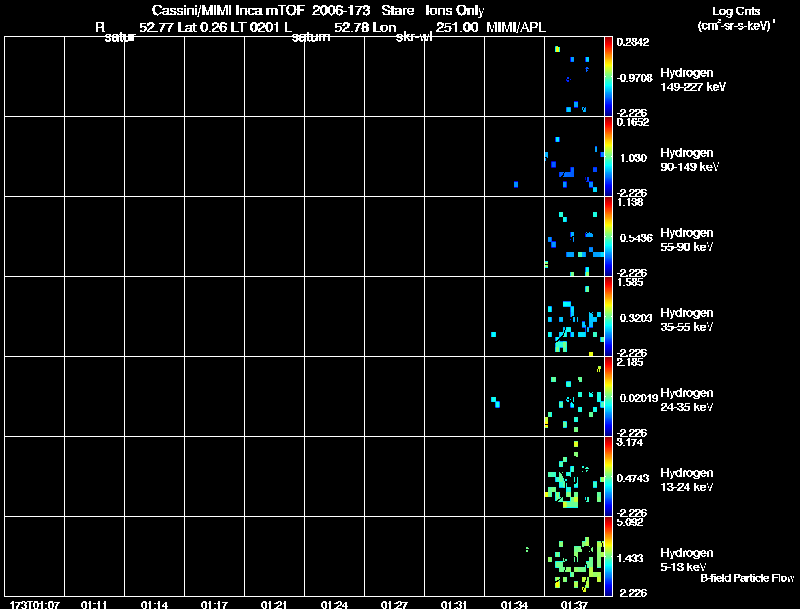This screenshot has height=609, width=800.
Task: Click the time axis label '01:34'
Action: (514, 604)
